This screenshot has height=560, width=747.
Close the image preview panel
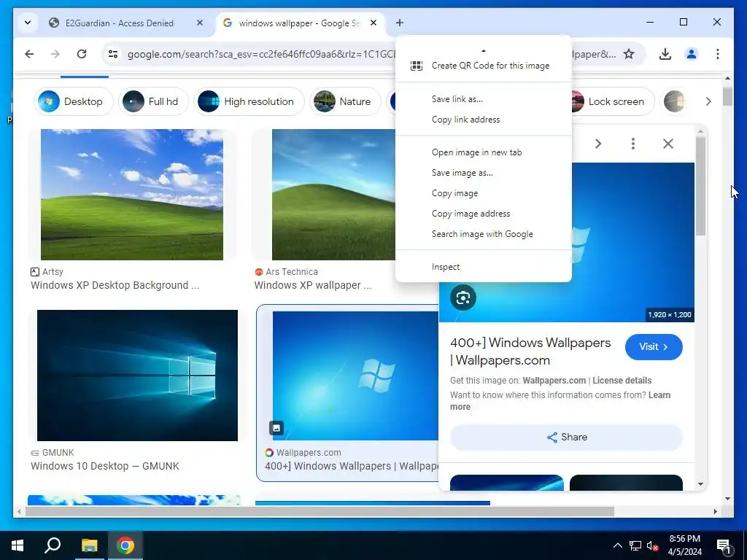(x=668, y=144)
